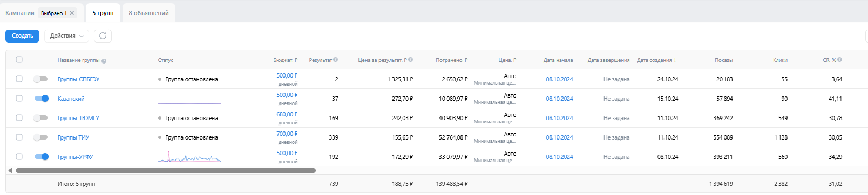Edit the 680,00 ₽ budget of Группы-ТЮМГУ
The width and height of the screenshot is (868, 195).
(287, 114)
